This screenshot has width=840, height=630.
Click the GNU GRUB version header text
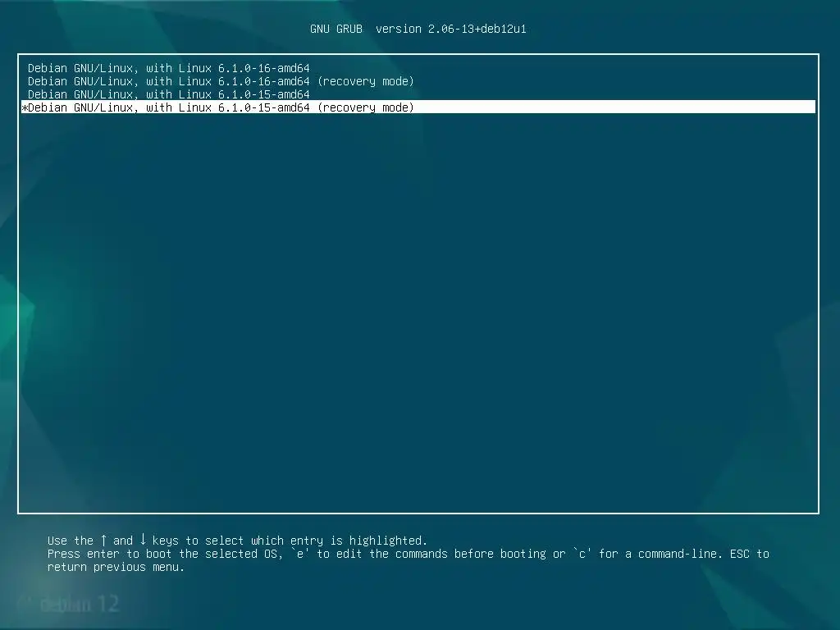coord(418,29)
